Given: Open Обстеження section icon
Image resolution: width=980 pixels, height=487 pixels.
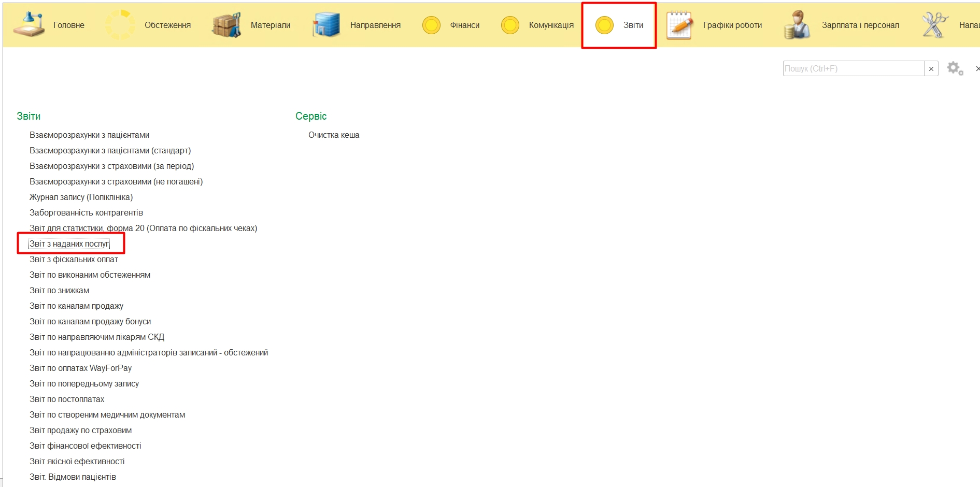Looking at the screenshot, I should [x=120, y=25].
